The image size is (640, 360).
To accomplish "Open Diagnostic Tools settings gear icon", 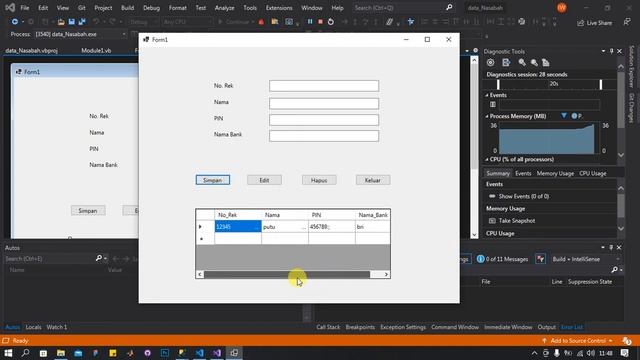I will tap(490, 62).
